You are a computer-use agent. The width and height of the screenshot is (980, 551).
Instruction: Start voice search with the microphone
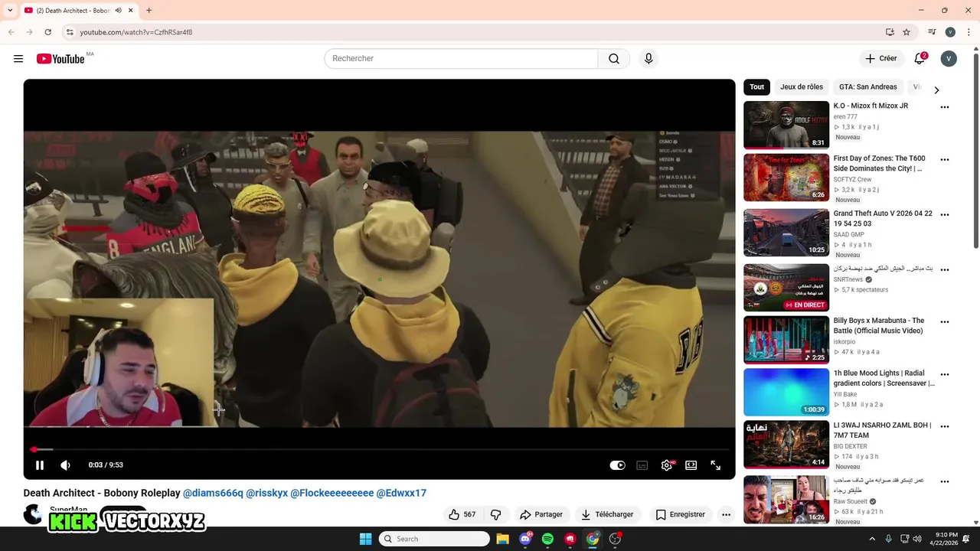pos(648,59)
